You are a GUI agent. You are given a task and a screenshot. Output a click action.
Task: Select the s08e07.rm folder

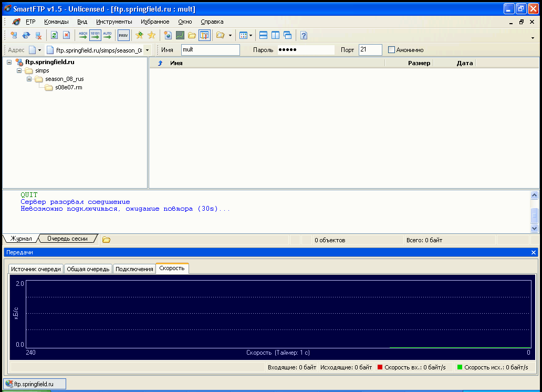[x=69, y=88]
